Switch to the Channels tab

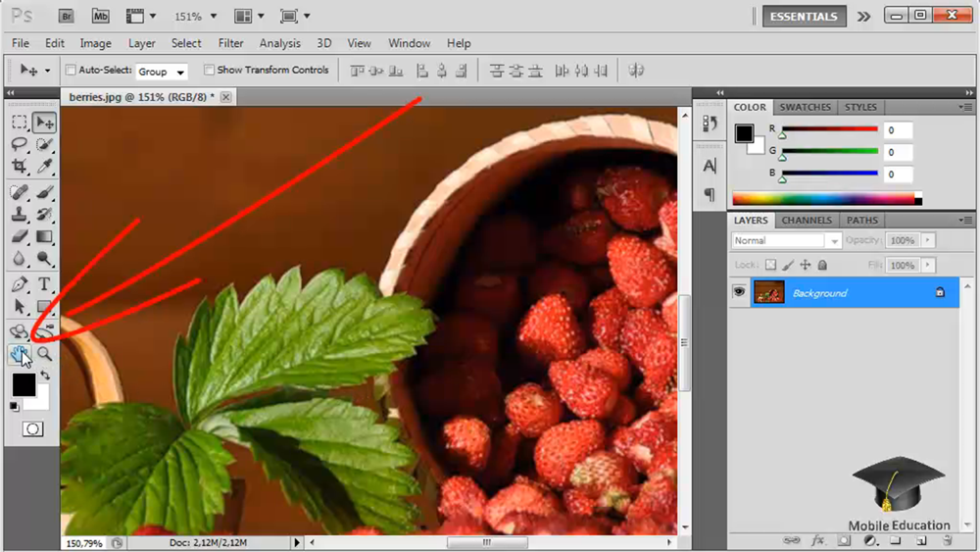click(x=807, y=220)
